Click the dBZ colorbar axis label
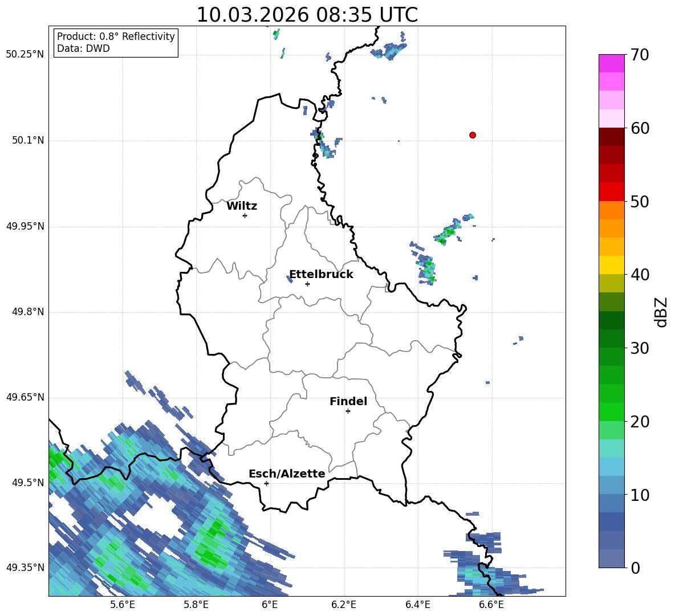 tap(661, 312)
